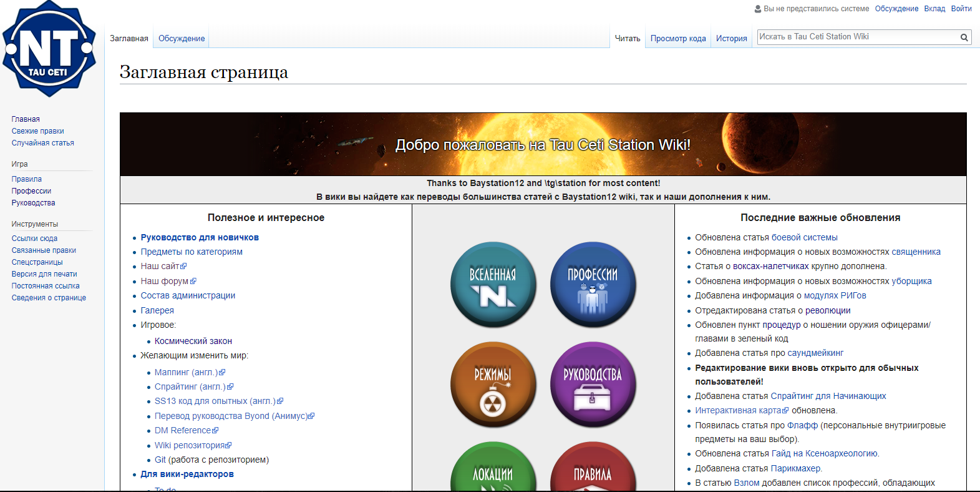Open Случайная статья in sidebar

tap(43, 143)
